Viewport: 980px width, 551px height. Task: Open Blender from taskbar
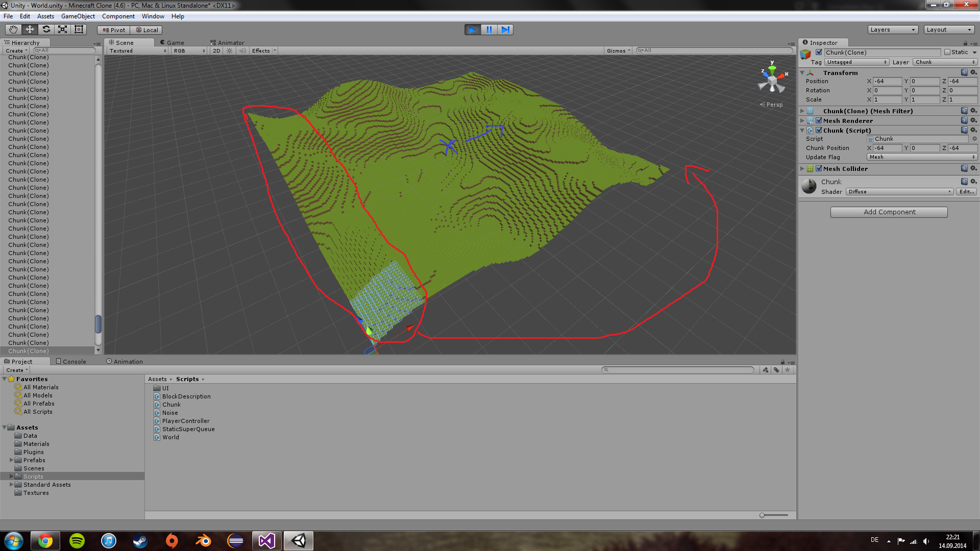204,541
